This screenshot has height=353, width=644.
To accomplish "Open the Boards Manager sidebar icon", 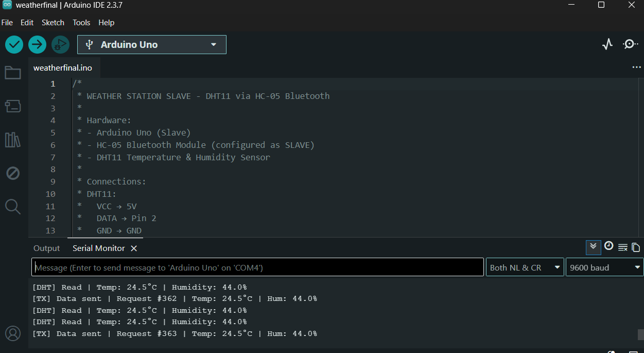I will point(13,106).
